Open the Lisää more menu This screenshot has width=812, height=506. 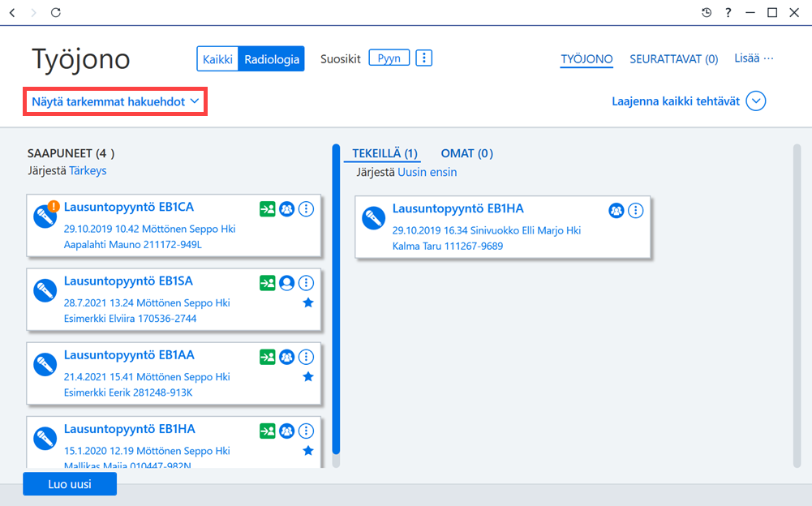pyautogui.click(x=754, y=58)
